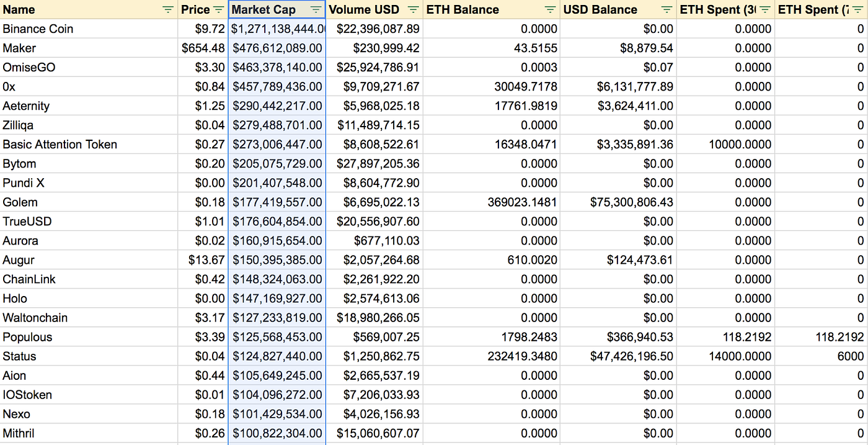The height and width of the screenshot is (445, 868).
Task: Select the USD Balance header cell
Action: point(618,9)
